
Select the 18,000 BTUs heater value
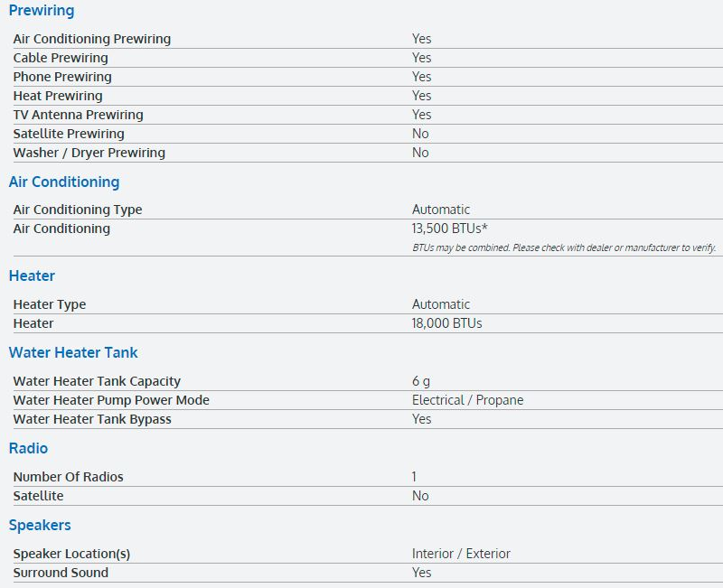click(447, 323)
